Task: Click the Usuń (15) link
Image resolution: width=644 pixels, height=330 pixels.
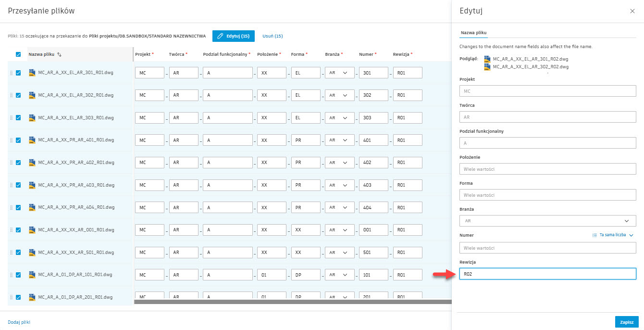Action: (272, 36)
